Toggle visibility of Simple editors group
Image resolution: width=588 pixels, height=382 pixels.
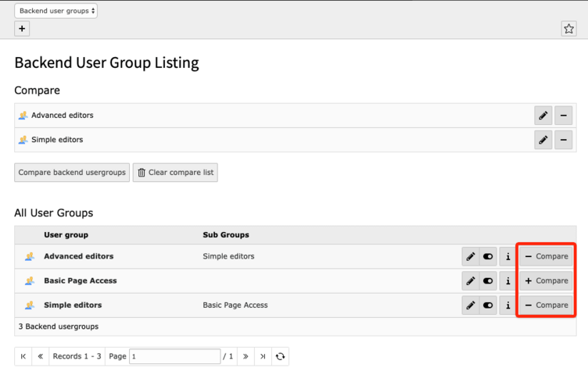click(488, 305)
